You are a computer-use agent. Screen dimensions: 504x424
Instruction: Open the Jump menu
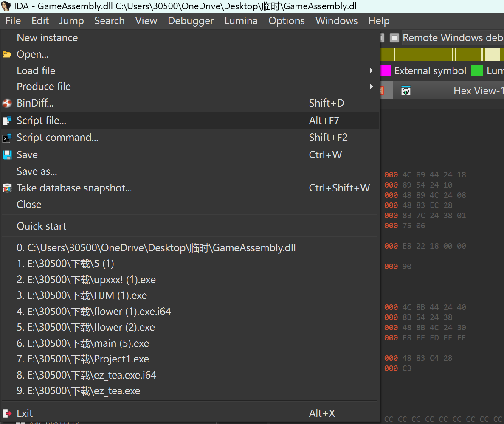tap(71, 21)
